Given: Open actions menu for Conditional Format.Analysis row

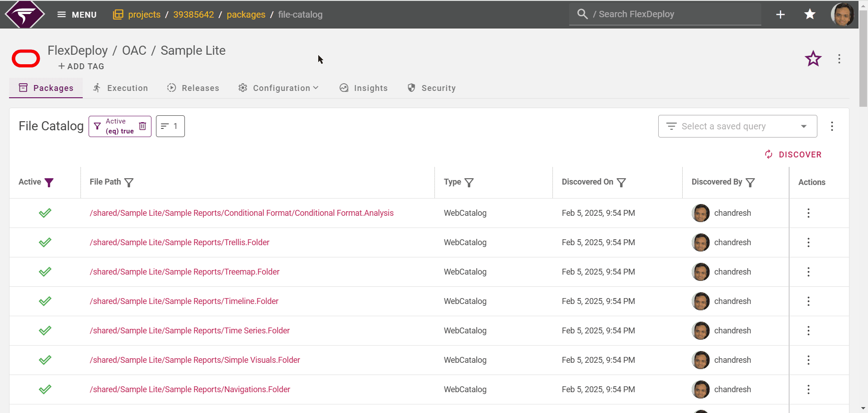Looking at the screenshot, I should (x=808, y=213).
